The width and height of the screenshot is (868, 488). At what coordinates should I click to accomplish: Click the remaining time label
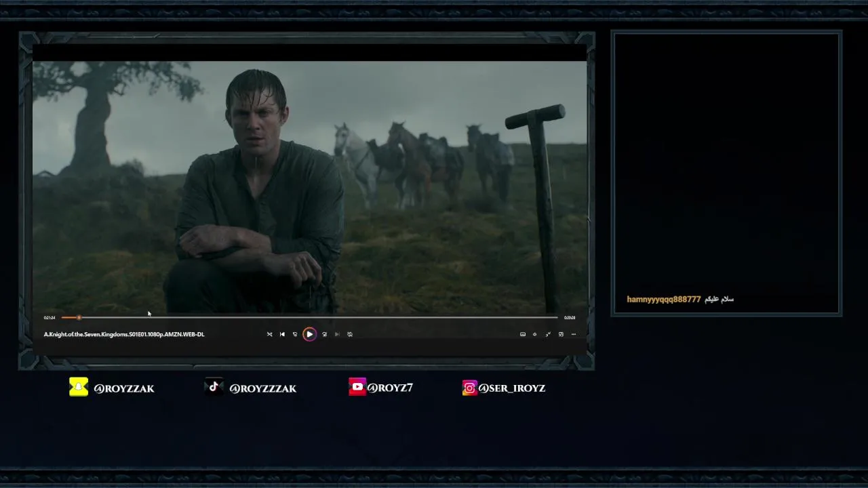(x=570, y=318)
